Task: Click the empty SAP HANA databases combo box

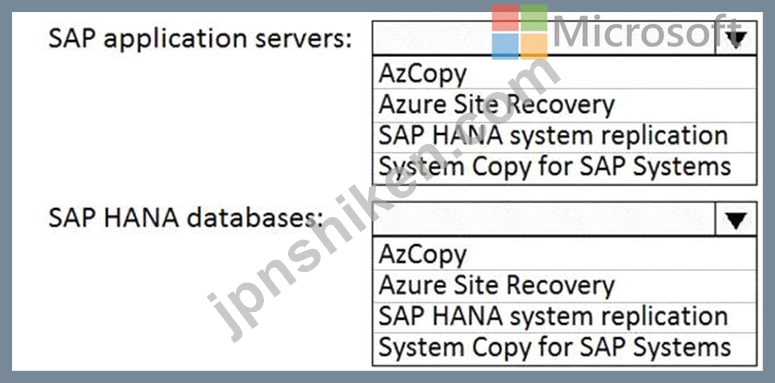Action: click(544, 219)
